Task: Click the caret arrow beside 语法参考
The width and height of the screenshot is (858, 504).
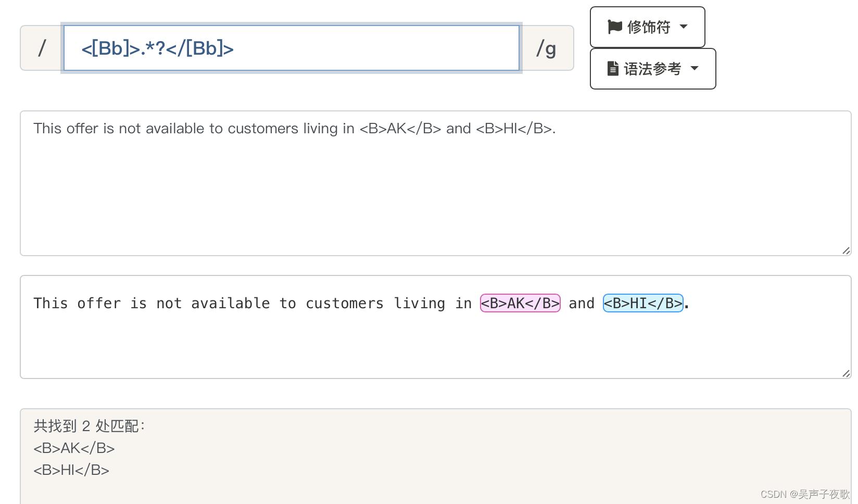Action: 694,68
